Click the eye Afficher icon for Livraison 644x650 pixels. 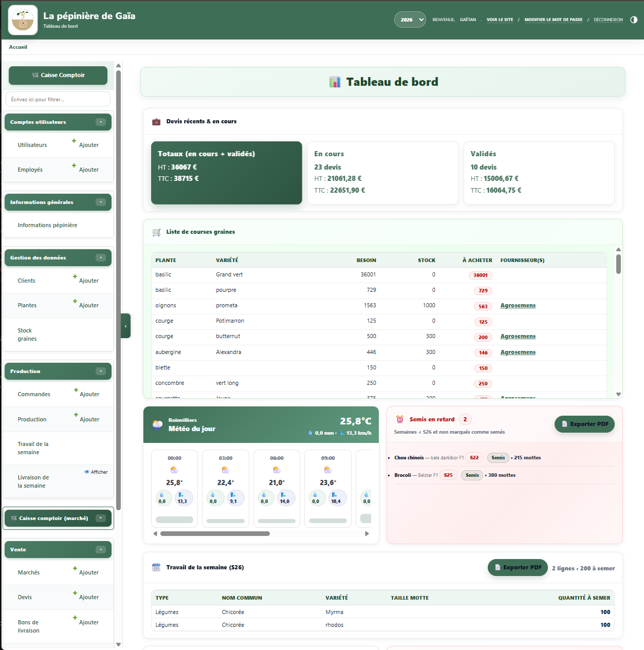point(87,472)
